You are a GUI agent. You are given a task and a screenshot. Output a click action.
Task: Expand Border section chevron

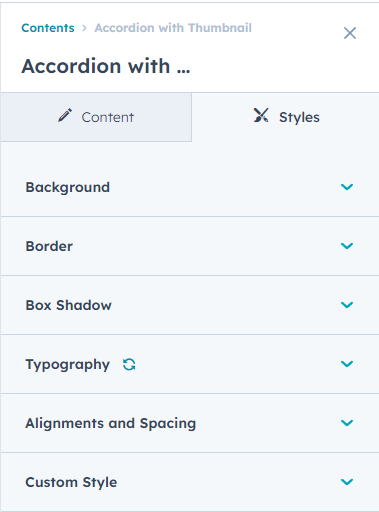[347, 246]
